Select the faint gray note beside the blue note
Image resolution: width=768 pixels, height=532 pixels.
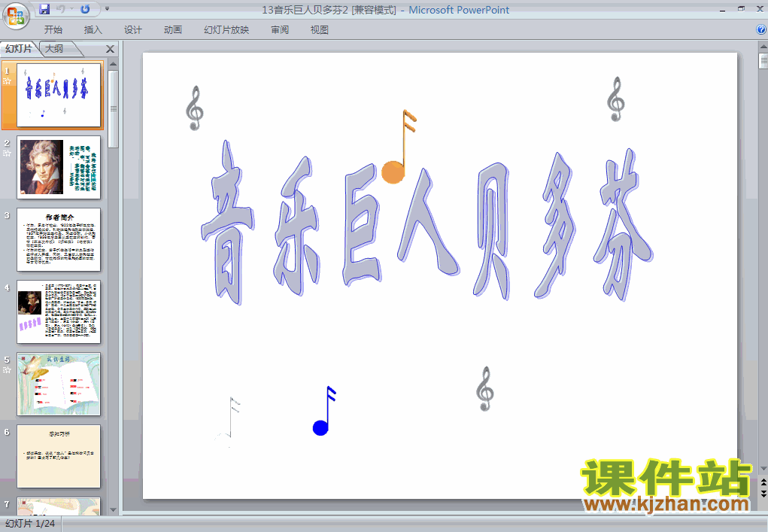click(228, 422)
